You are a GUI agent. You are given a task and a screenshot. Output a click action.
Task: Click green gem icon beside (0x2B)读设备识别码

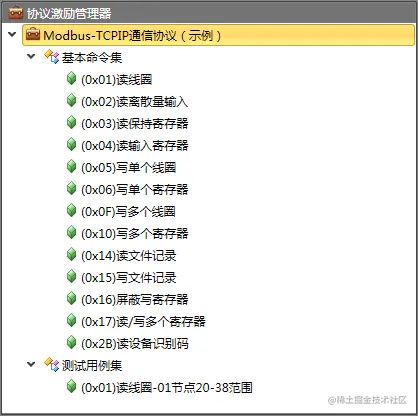tap(71, 343)
